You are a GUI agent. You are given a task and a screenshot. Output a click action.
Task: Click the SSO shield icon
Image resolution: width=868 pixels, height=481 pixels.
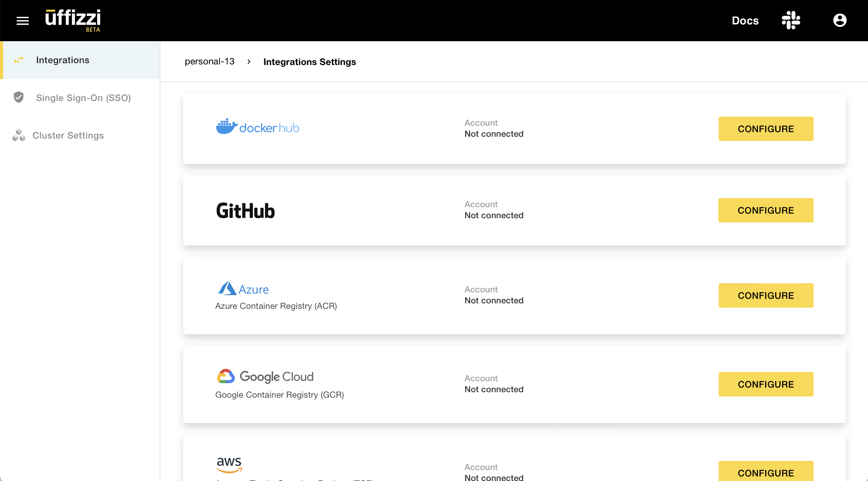(x=19, y=97)
